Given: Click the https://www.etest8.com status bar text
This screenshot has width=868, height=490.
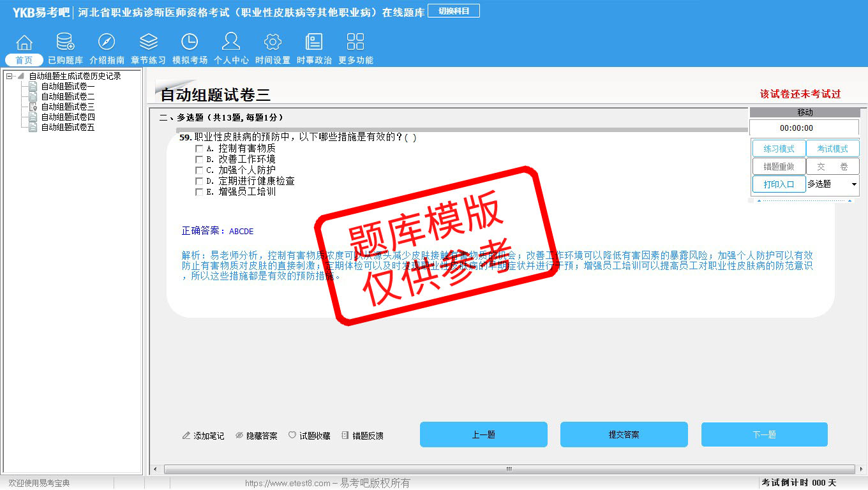Looking at the screenshot, I should tap(327, 483).
